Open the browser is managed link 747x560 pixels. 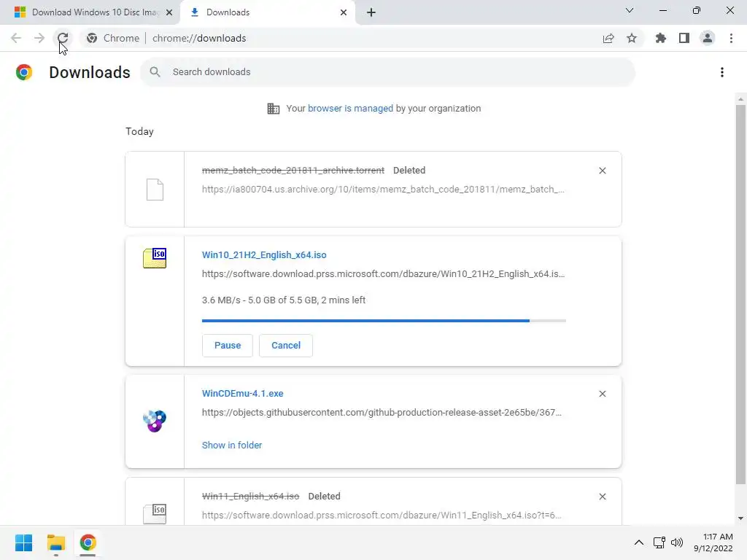click(x=350, y=109)
